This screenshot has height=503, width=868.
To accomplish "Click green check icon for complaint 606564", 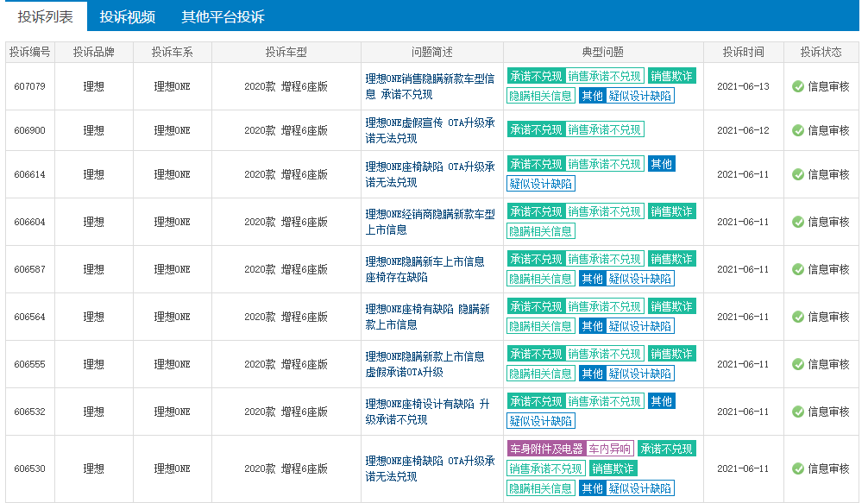I will [798, 318].
